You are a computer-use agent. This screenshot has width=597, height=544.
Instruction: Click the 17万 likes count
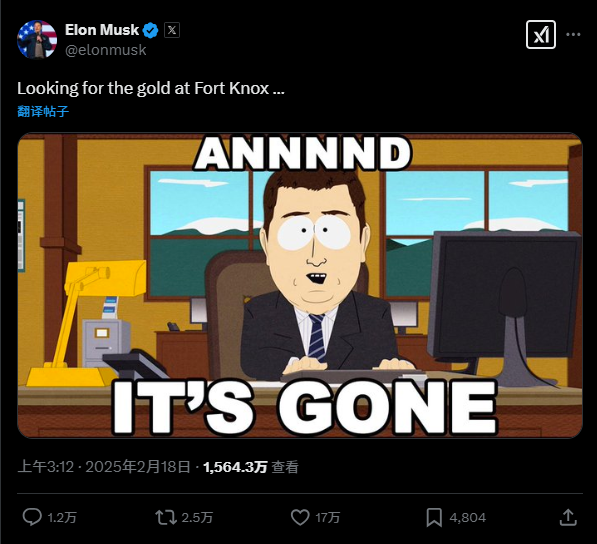click(x=327, y=518)
